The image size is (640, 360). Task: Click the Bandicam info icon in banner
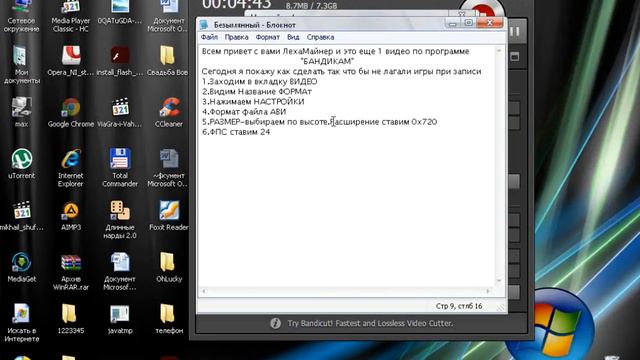[276, 323]
